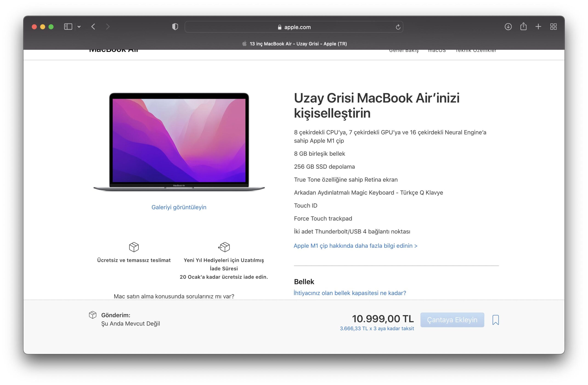The image size is (588, 385).
Task: Open the Galeriyi görüntüleyin link
Action: (x=179, y=207)
